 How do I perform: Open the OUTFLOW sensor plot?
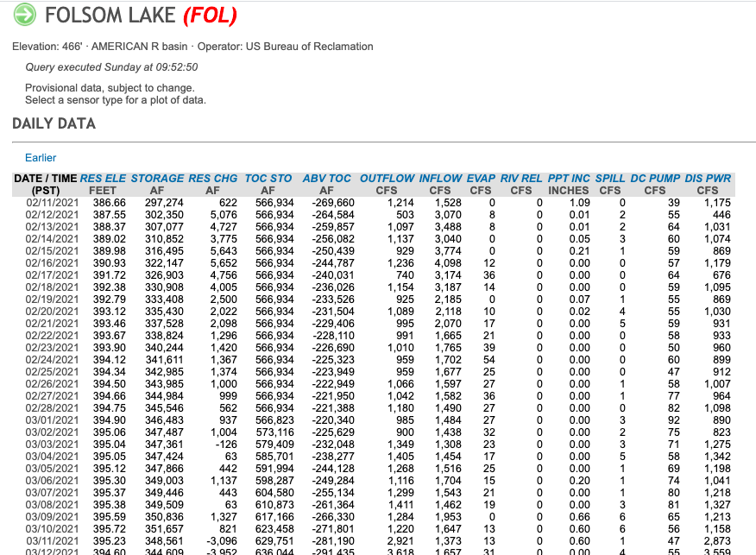387,179
